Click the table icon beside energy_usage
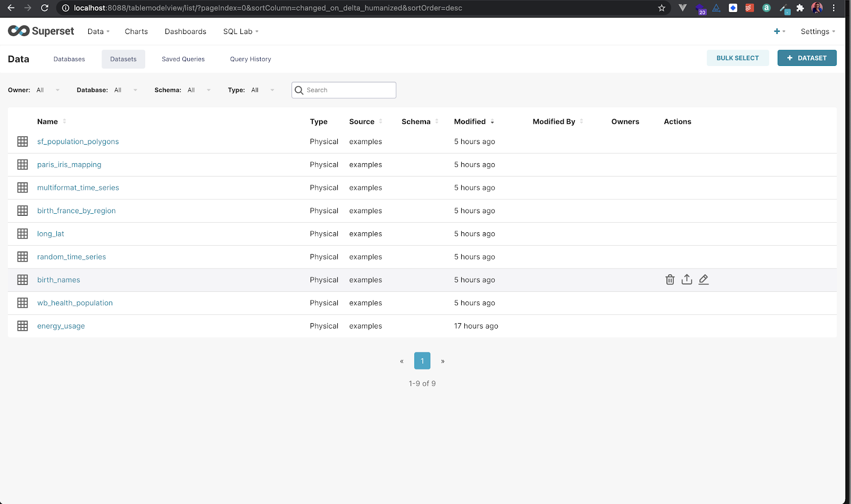Screen dimensions: 851x504 [x=22, y=325]
